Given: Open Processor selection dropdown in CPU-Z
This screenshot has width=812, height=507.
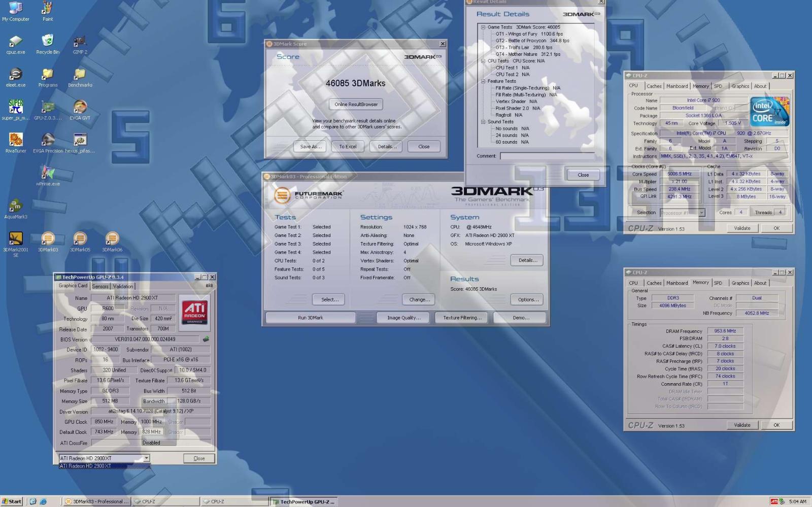Looking at the screenshot, I should pos(702,213).
